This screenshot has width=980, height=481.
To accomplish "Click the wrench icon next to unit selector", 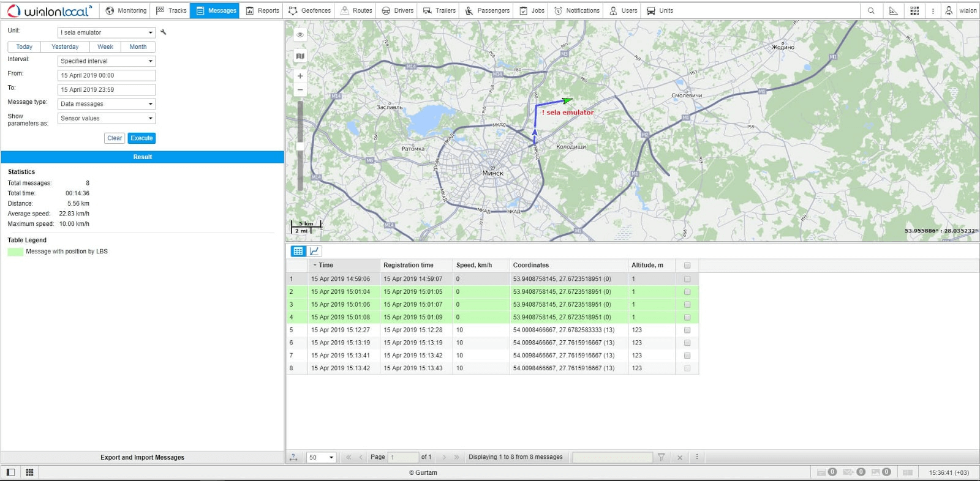I will [164, 32].
